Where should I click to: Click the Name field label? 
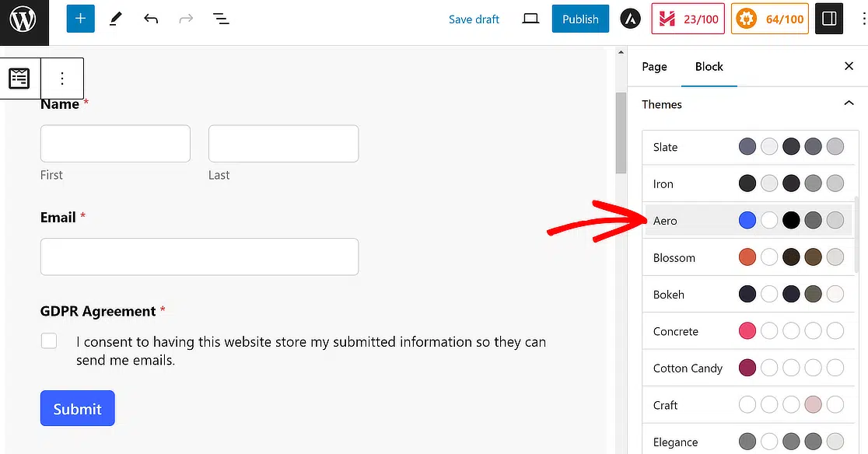click(60, 104)
